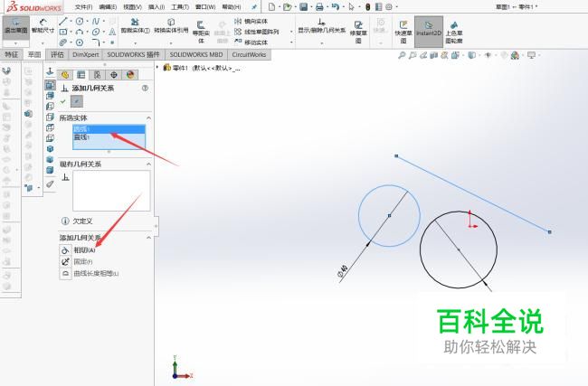Switch to the 评估 tab
588x386 pixels.
[57, 55]
